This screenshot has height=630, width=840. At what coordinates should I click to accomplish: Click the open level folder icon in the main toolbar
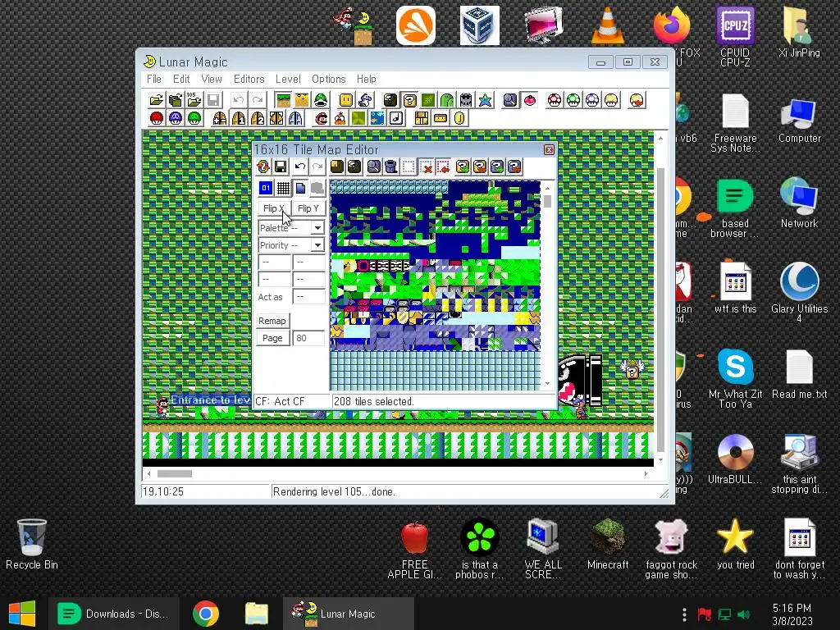pyautogui.click(x=156, y=100)
